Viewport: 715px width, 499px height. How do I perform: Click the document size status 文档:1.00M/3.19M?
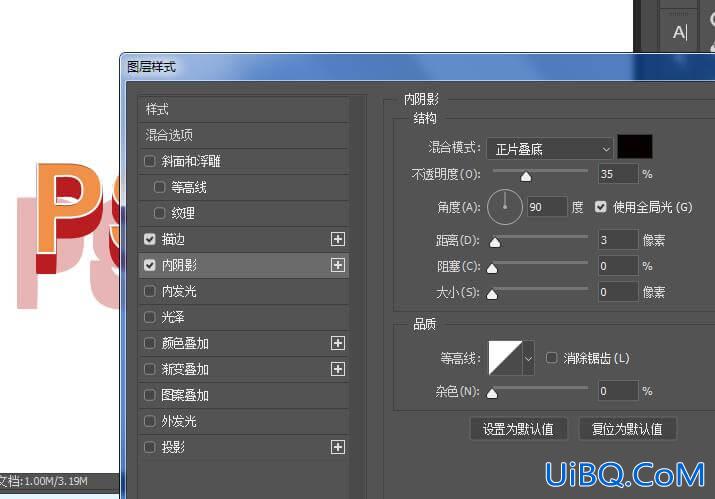(x=44, y=481)
